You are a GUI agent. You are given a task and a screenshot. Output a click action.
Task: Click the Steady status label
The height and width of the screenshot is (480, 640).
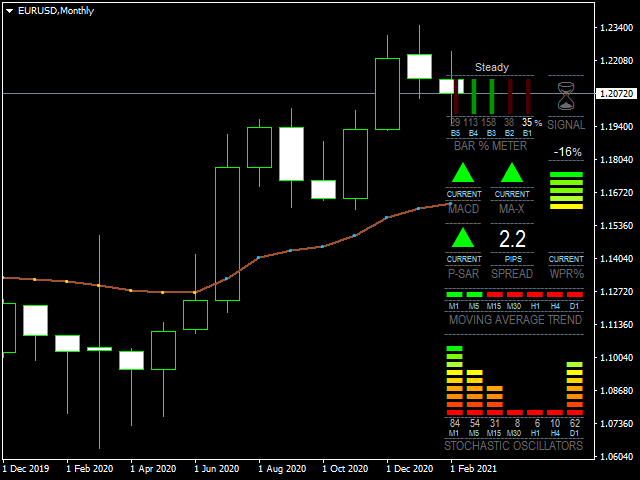point(491,67)
